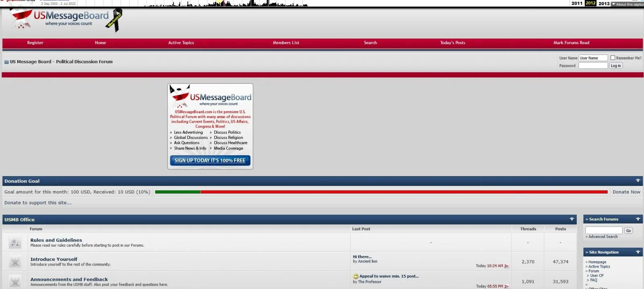The image size is (644, 289).
Task: Collapse the USMB Office category
Action: [572, 219]
